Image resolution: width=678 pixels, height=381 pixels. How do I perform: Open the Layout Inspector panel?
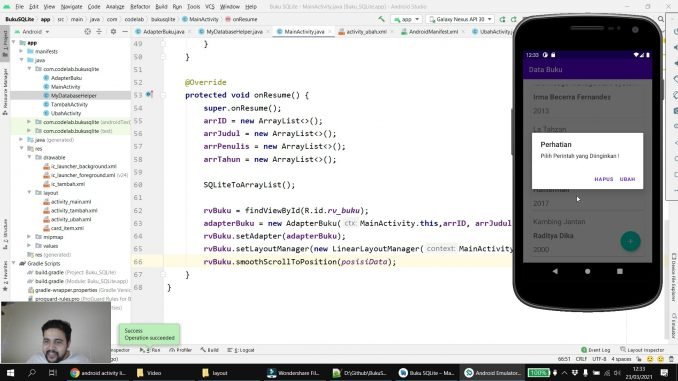(x=642, y=350)
